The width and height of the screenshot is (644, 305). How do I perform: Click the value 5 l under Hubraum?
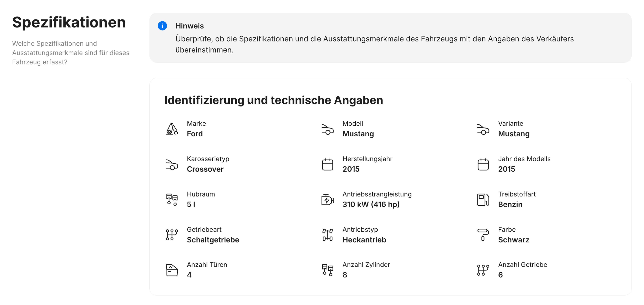click(x=191, y=204)
